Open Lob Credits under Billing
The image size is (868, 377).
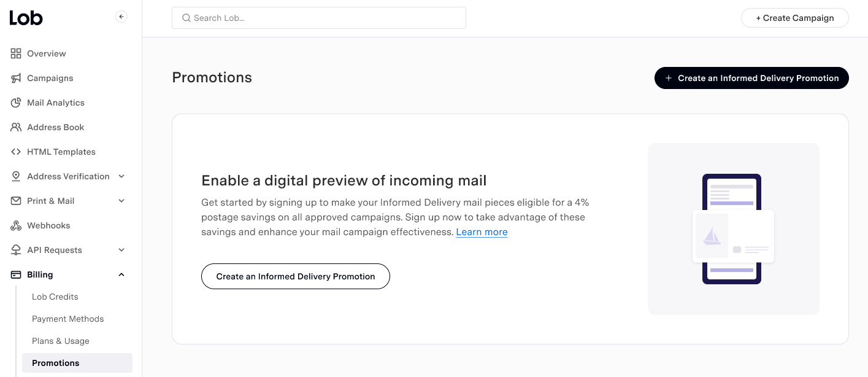point(55,297)
